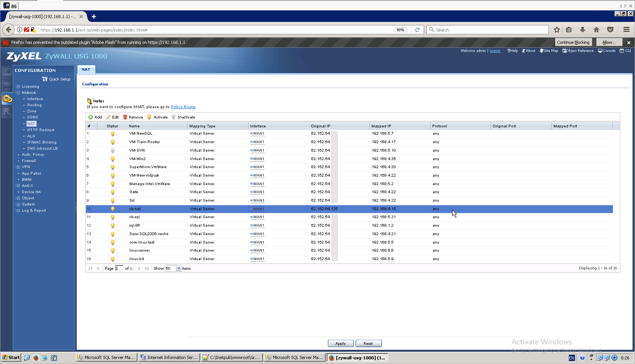Toggle status bulb for SuperMicro-VmWare rule
Image resolution: width=635 pixels, height=364 pixels.
pos(113,167)
